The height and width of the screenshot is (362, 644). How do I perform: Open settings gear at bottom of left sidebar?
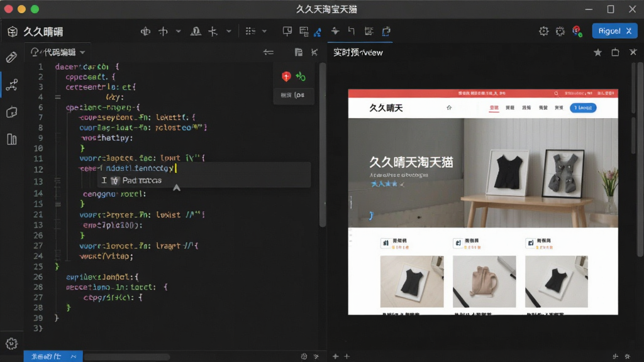click(11, 344)
